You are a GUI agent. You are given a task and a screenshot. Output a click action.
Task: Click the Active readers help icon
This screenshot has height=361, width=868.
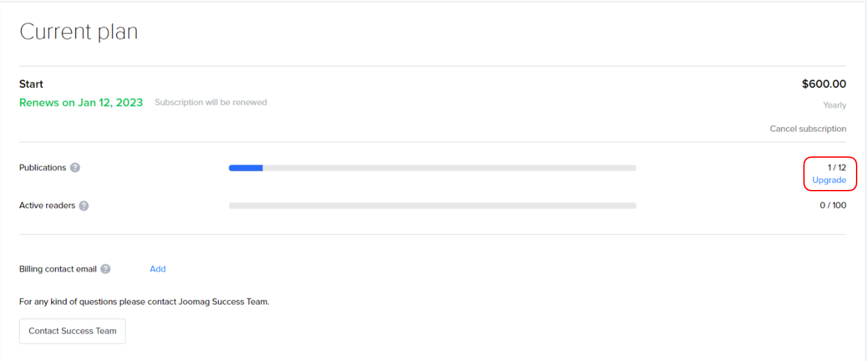pyautogui.click(x=84, y=206)
